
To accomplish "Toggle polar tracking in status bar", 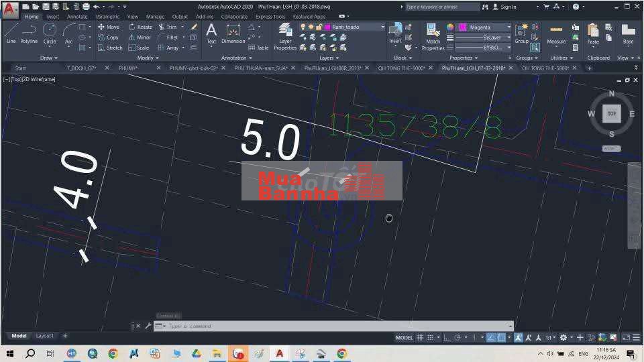I will click(458, 337).
